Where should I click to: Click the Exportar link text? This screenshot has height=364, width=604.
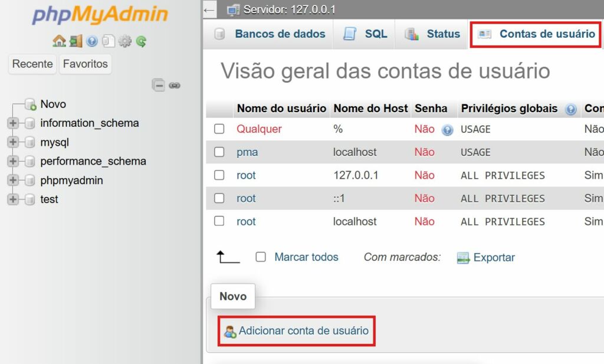[x=494, y=257]
